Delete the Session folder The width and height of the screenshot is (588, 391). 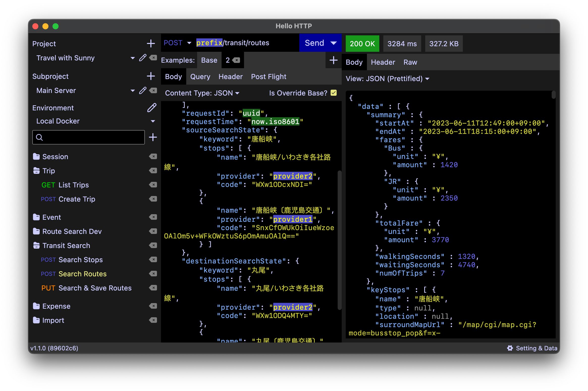[x=153, y=157]
